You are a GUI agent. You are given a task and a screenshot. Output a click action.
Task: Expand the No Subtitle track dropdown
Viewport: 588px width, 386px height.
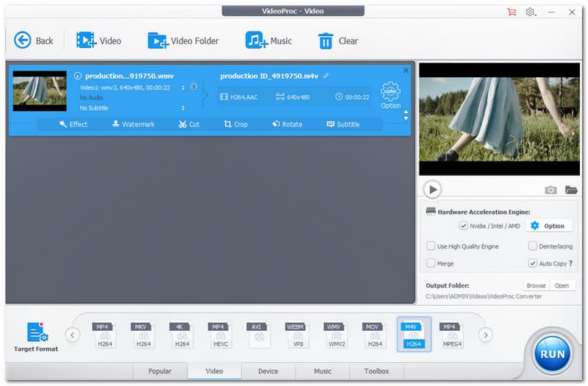tap(183, 108)
